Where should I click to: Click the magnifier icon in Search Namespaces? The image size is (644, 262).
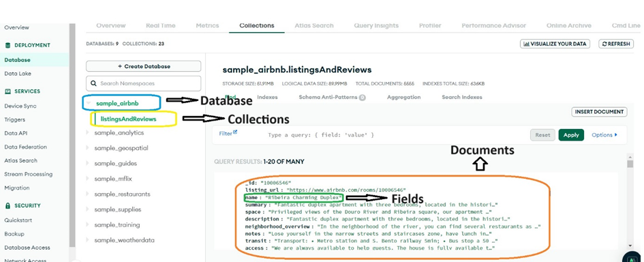pyautogui.click(x=93, y=83)
